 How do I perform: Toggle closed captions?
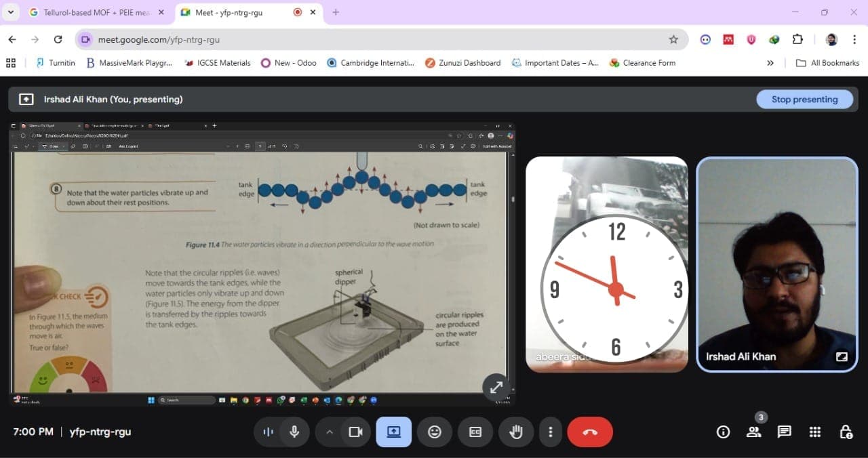475,432
